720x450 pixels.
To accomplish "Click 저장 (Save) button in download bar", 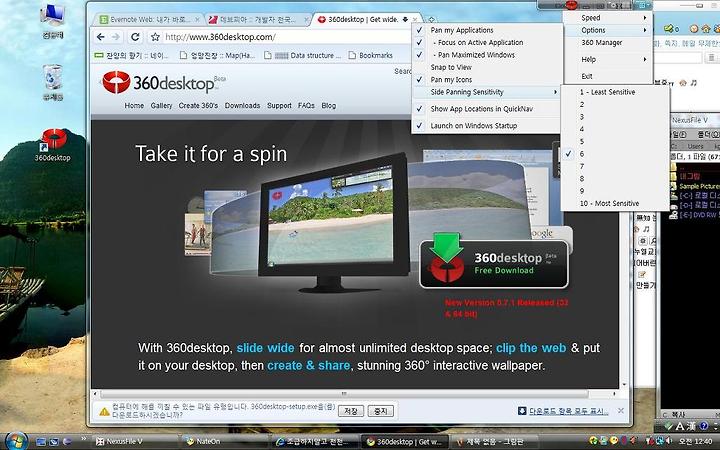I will (x=351, y=411).
